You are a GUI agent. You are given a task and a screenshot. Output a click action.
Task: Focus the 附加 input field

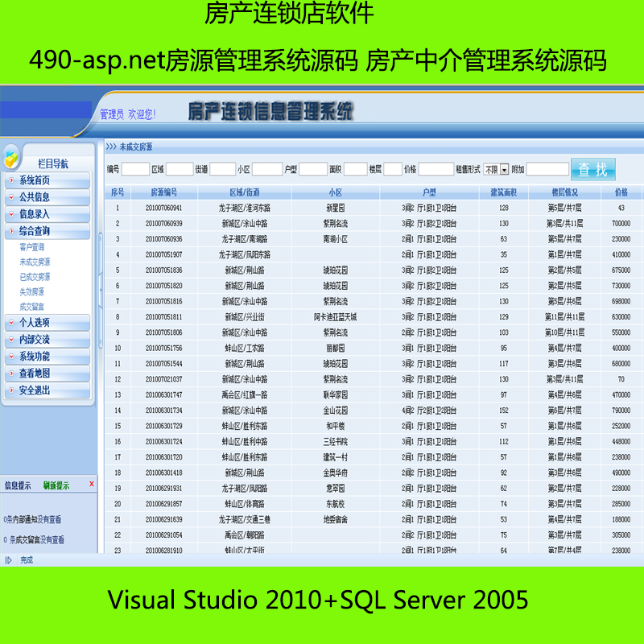click(547, 169)
